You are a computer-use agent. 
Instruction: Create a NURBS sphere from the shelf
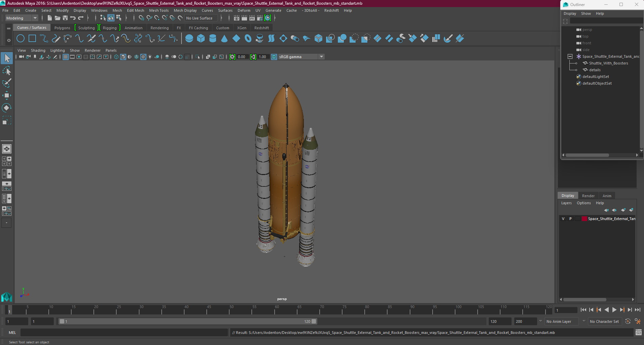point(189,39)
